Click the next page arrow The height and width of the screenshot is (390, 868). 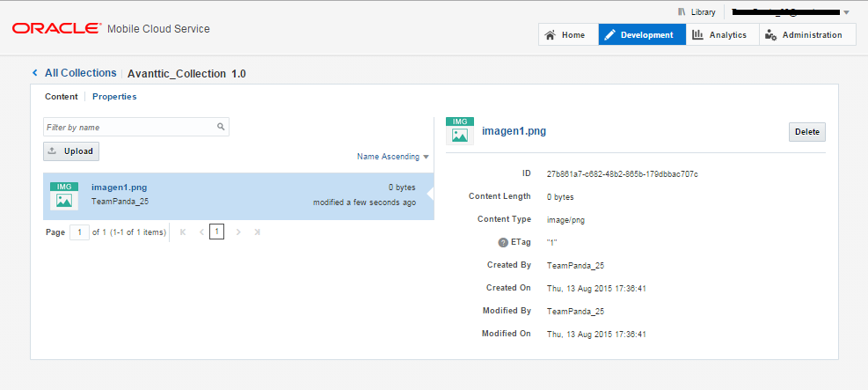[238, 232]
